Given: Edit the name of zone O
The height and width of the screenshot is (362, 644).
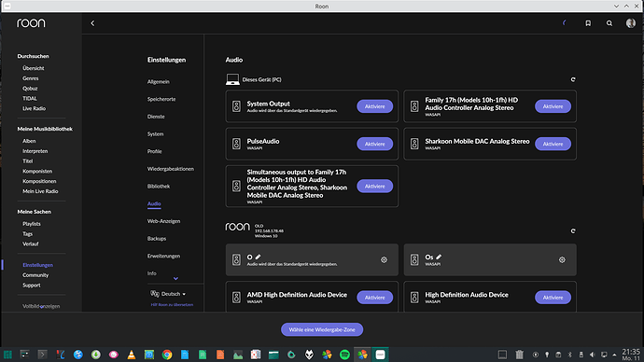Looking at the screenshot, I should [258, 257].
